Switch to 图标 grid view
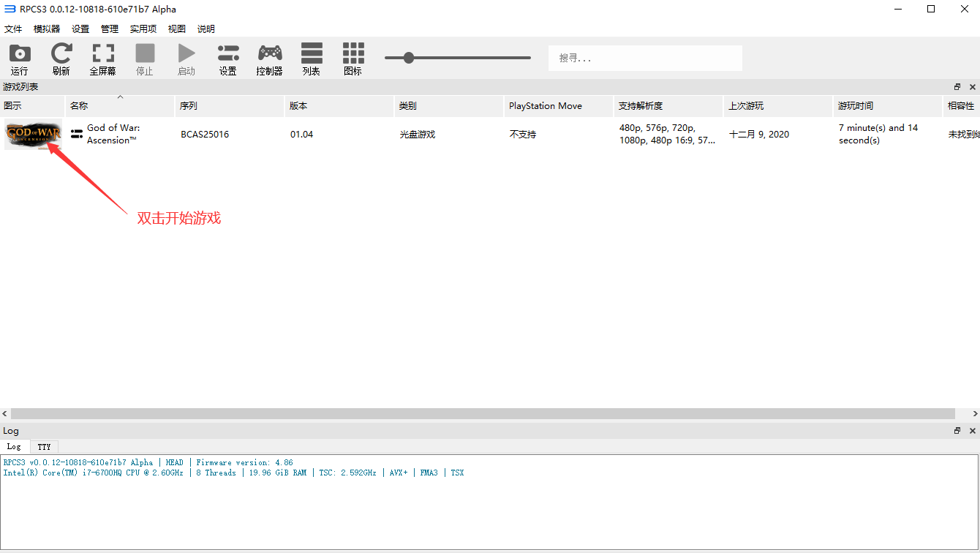Image resolution: width=980 pixels, height=553 pixels. pyautogui.click(x=353, y=54)
